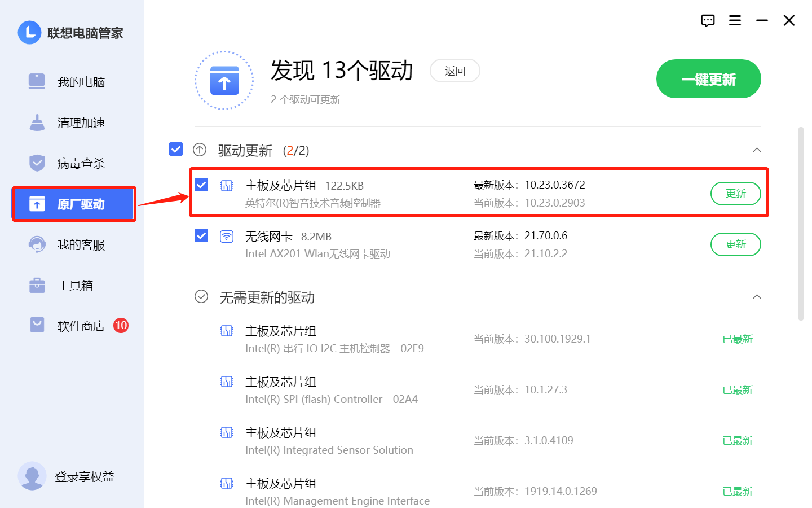Click the 当前版本: 10.23.0.2903 text
This screenshot has height=508, width=812.
(x=529, y=203)
